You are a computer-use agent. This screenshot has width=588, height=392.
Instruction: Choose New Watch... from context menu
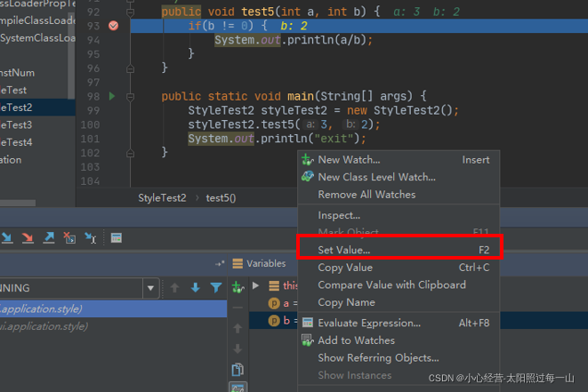coord(399,160)
